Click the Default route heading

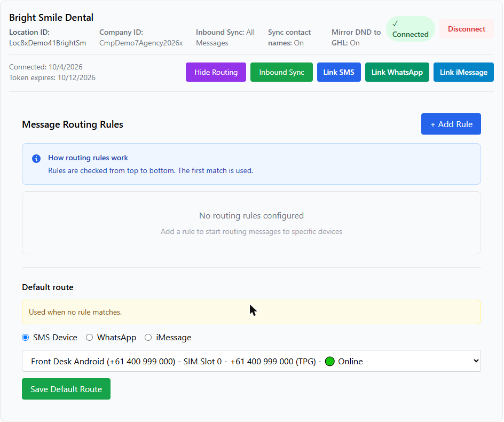click(x=48, y=287)
